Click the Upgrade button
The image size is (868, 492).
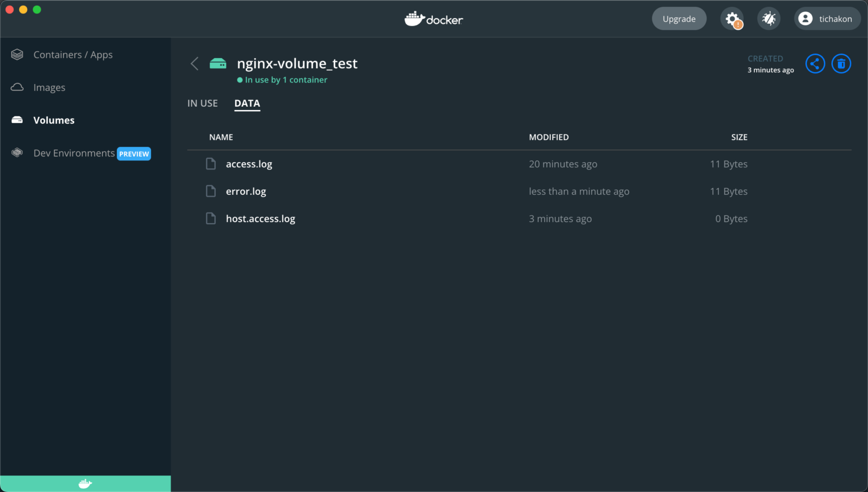click(679, 18)
